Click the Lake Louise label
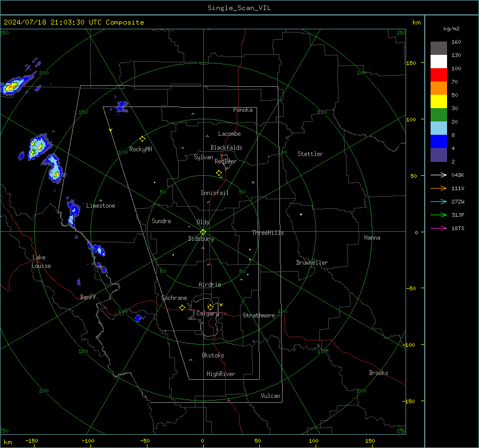 point(41,262)
